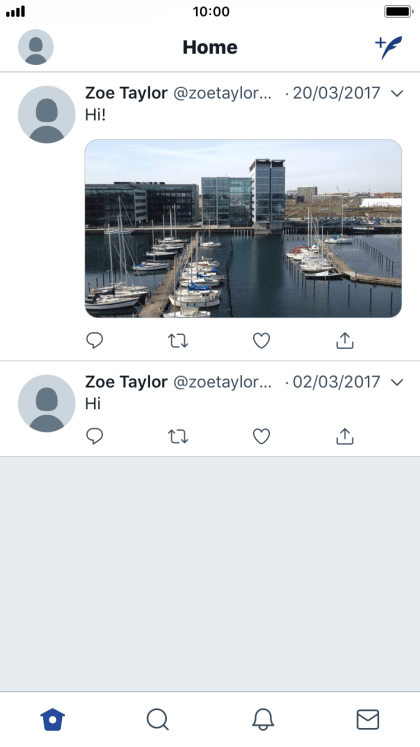
Task: Open Zoe Taylor's name on first tweet
Action: (126, 93)
